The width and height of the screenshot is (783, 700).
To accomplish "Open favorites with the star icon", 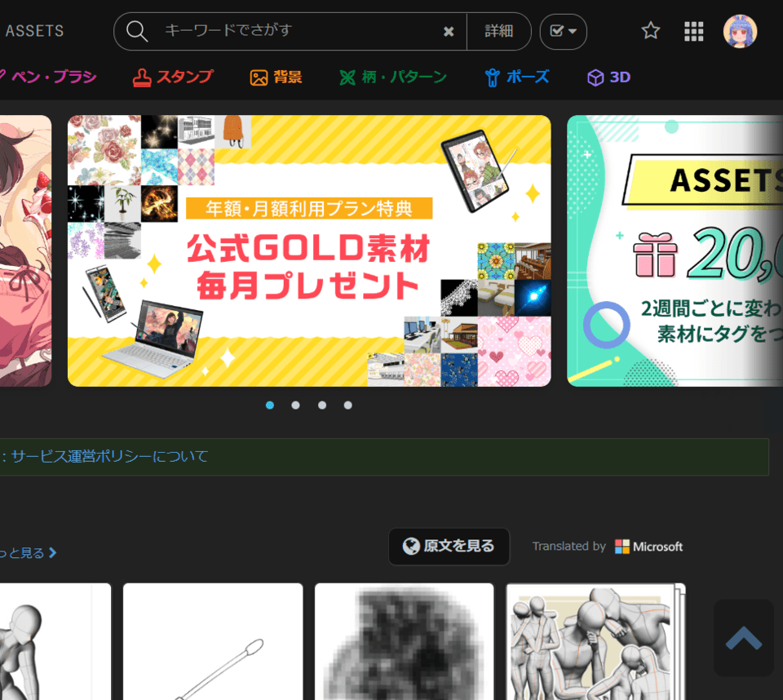I will point(650,31).
